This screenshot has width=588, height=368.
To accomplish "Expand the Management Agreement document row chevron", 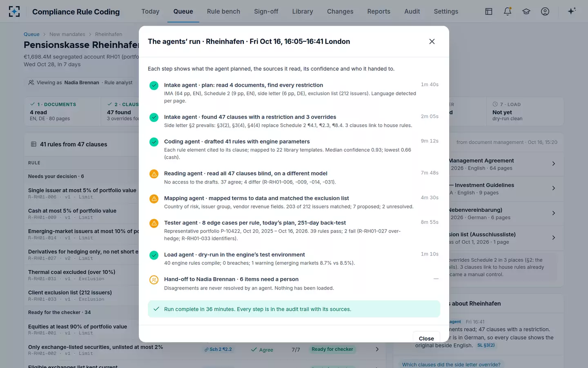I will pyautogui.click(x=554, y=164).
